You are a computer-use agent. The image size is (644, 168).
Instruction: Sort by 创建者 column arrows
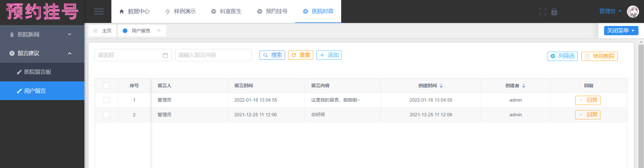(524, 86)
